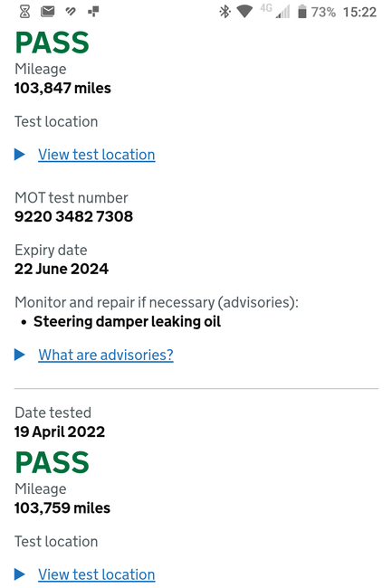Screen dimensions: 392x588
Task: Open first View test location link
Action: pos(96,155)
